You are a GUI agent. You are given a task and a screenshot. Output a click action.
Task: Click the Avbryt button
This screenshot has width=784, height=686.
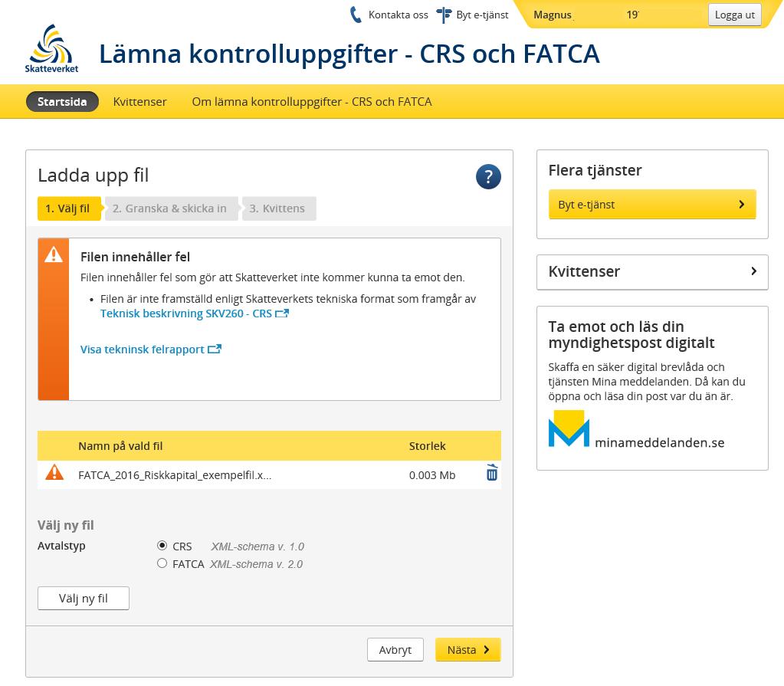pos(395,650)
